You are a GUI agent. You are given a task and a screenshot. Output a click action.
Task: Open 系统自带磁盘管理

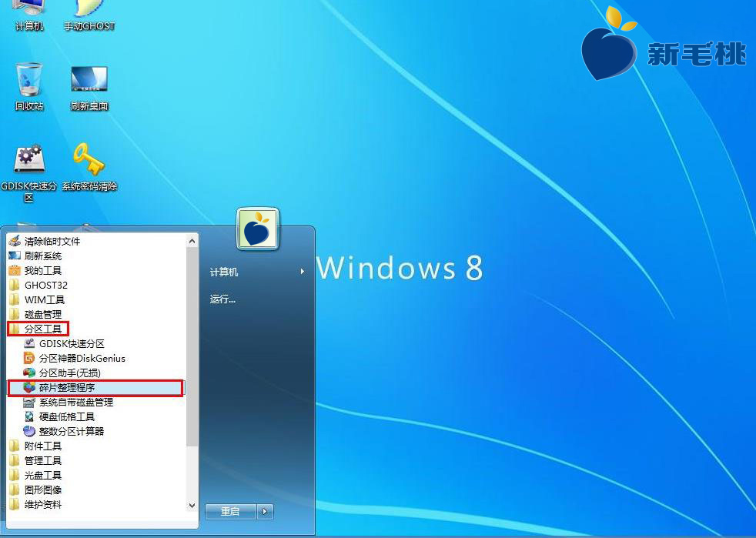96,402
